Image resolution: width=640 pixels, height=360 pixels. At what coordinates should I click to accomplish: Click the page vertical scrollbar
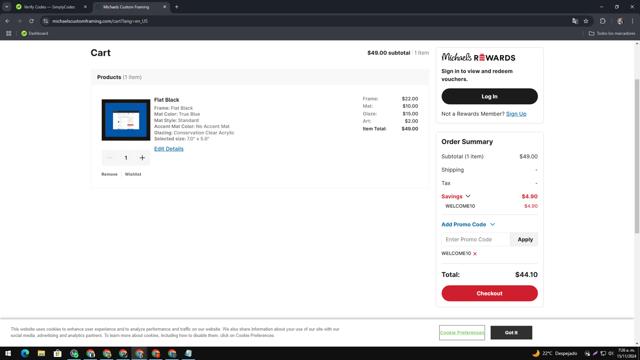(637, 155)
